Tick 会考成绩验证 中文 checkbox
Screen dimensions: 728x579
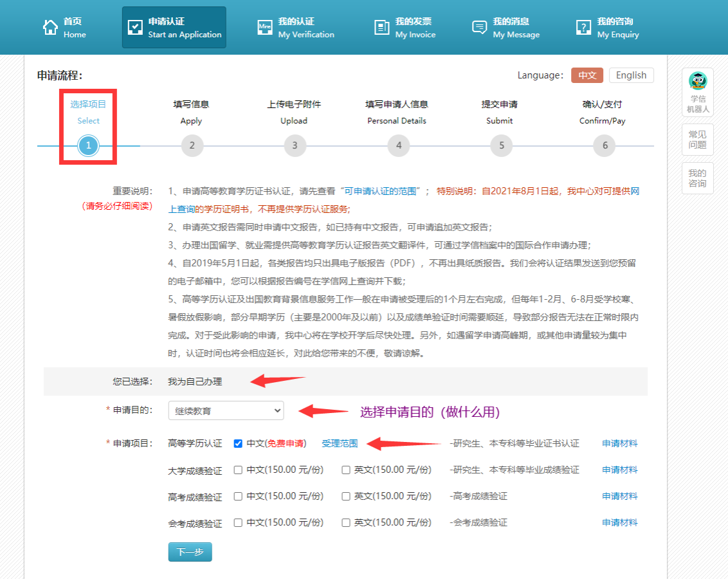click(x=238, y=522)
